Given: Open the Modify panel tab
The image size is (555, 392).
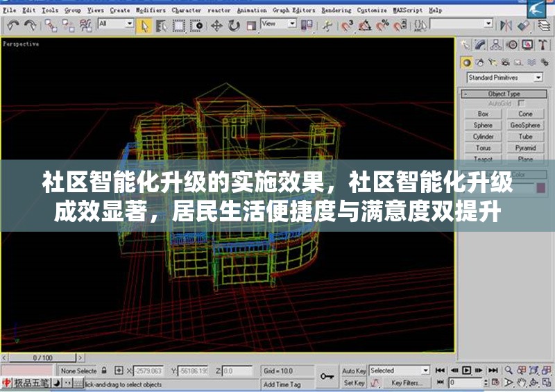Looking at the screenshot, I should (480, 45).
